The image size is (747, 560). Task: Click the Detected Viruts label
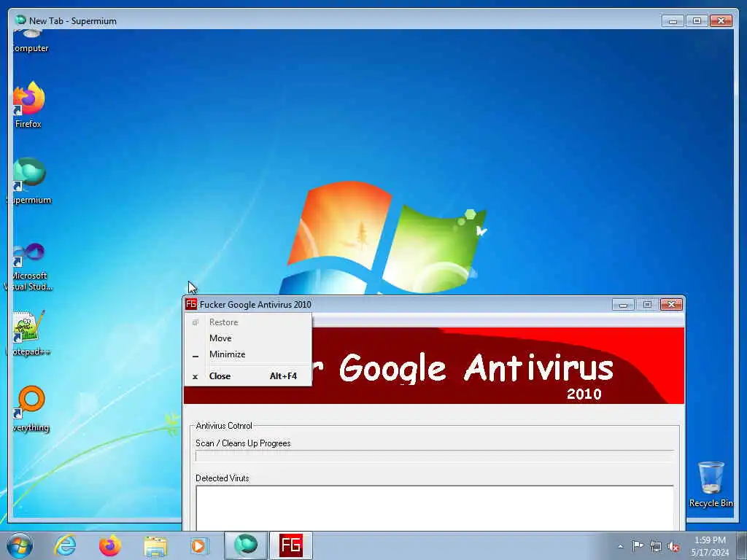coord(222,478)
